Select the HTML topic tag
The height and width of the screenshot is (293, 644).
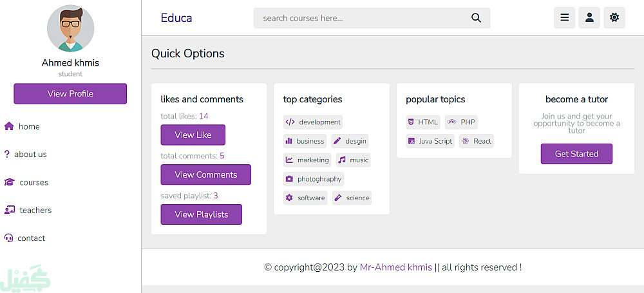pyautogui.click(x=422, y=122)
